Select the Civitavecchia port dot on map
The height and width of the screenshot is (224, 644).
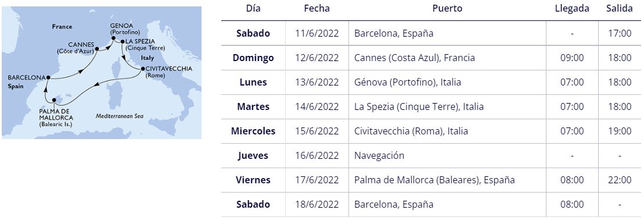tap(142, 69)
